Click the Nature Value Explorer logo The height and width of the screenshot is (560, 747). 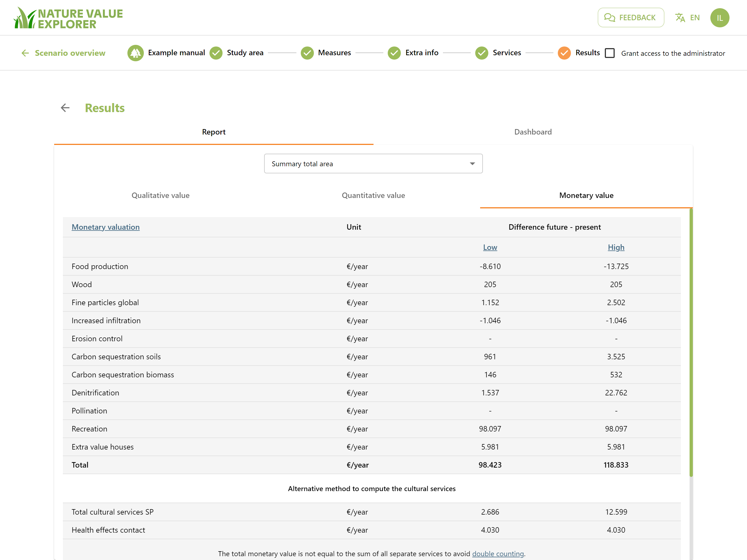(x=68, y=18)
